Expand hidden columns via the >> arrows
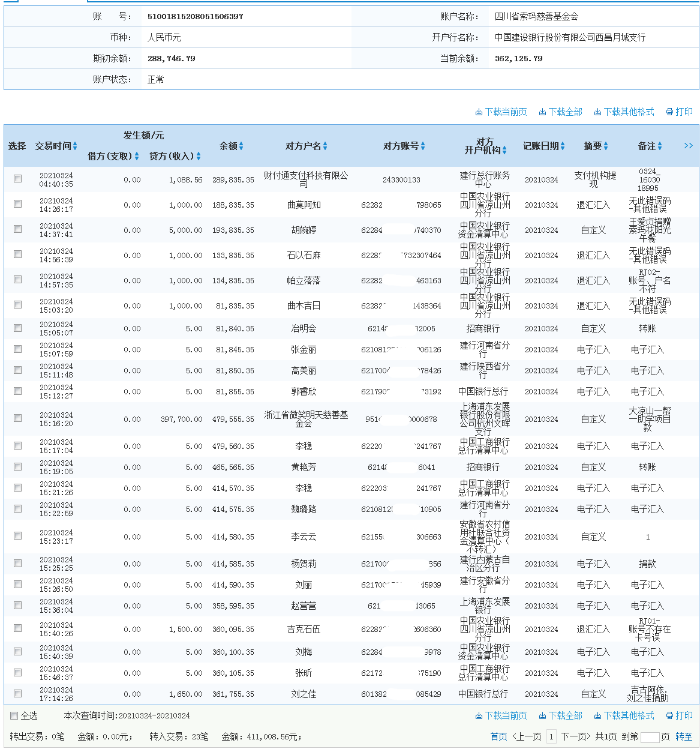700x749 pixels. pyautogui.click(x=689, y=145)
